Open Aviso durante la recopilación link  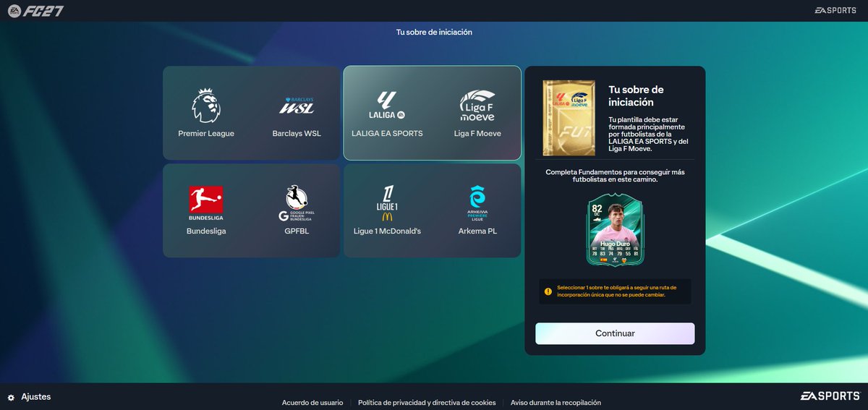tap(556, 403)
